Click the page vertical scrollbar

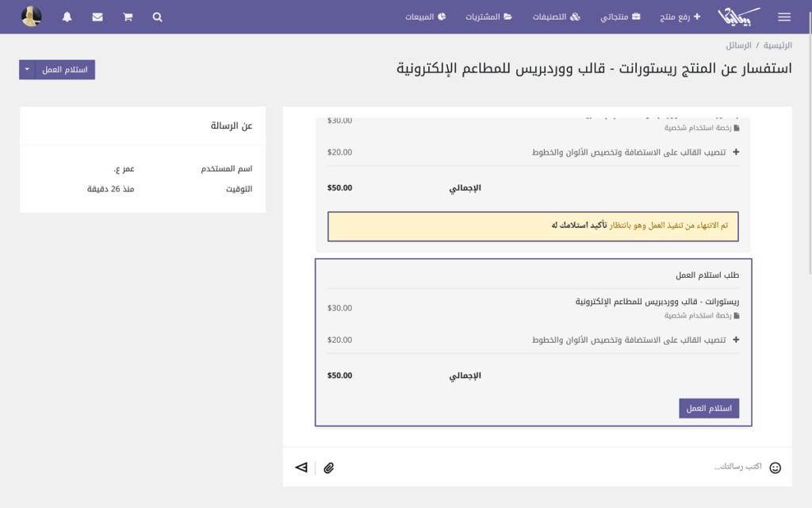coord(810,141)
